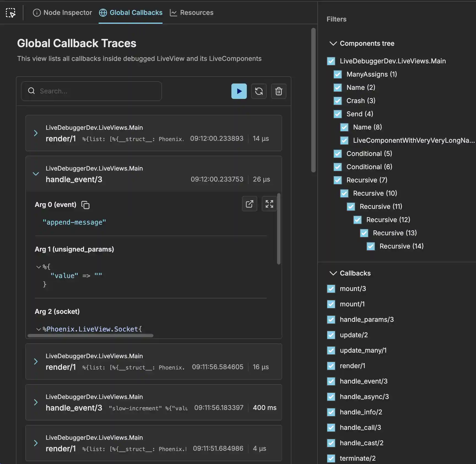
Task: Copy Arg 0 (event) value
Action: [x=85, y=205]
